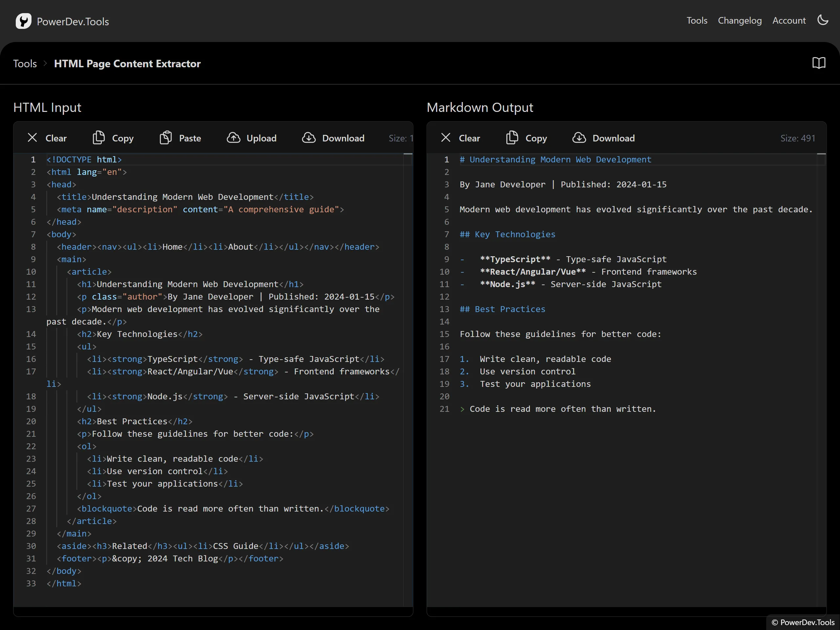The height and width of the screenshot is (630, 840).
Task: Copy the Markdown output
Action: (x=526, y=138)
